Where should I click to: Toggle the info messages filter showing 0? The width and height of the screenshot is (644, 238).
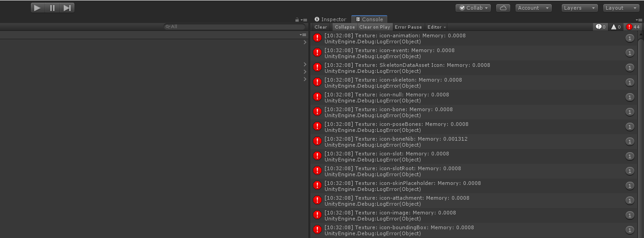point(601,27)
